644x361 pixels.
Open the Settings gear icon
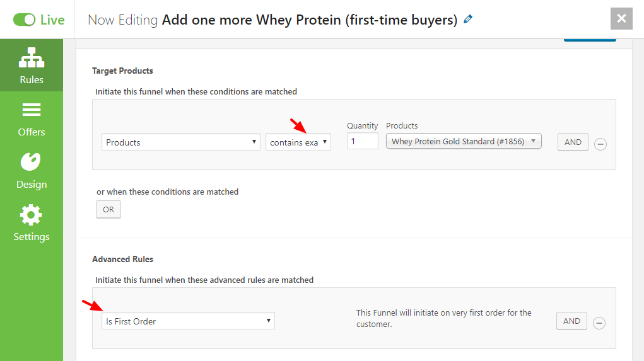click(31, 215)
